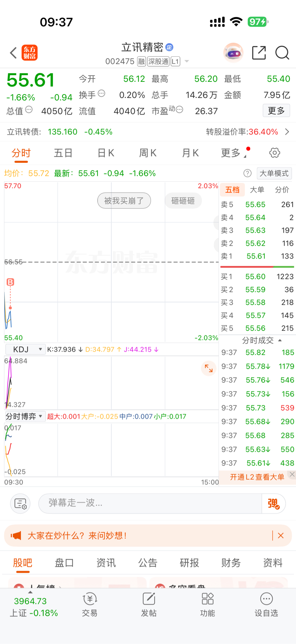Open the 财务 tab
Viewport: 296px width, 644px height.
tap(231, 563)
